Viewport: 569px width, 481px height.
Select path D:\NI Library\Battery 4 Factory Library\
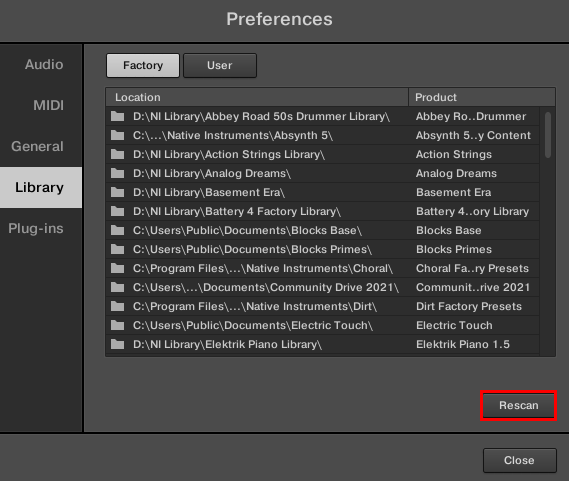point(237,211)
